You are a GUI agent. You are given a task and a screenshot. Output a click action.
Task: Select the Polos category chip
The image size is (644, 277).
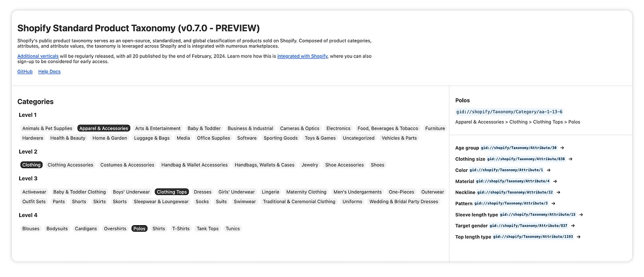(139, 229)
